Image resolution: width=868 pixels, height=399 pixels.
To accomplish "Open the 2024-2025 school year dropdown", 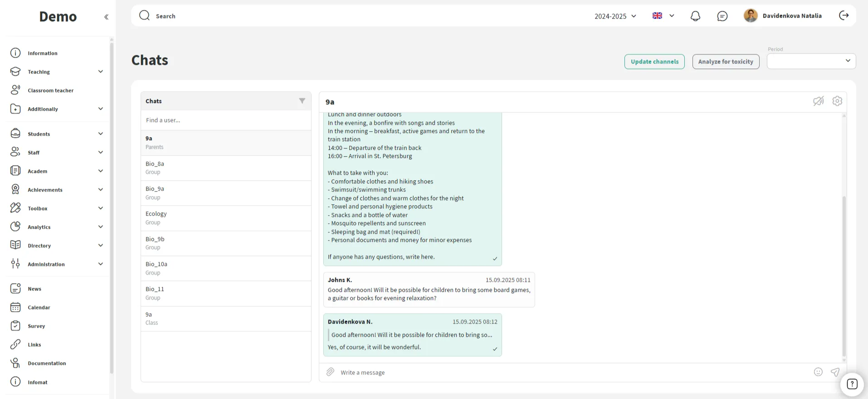I will coord(615,16).
